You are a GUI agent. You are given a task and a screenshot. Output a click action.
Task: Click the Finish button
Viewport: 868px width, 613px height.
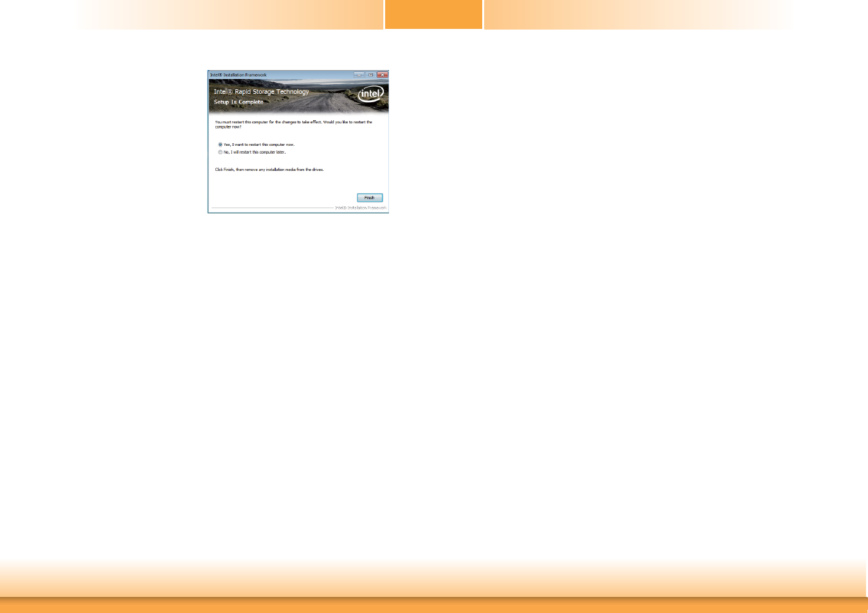(x=370, y=198)
